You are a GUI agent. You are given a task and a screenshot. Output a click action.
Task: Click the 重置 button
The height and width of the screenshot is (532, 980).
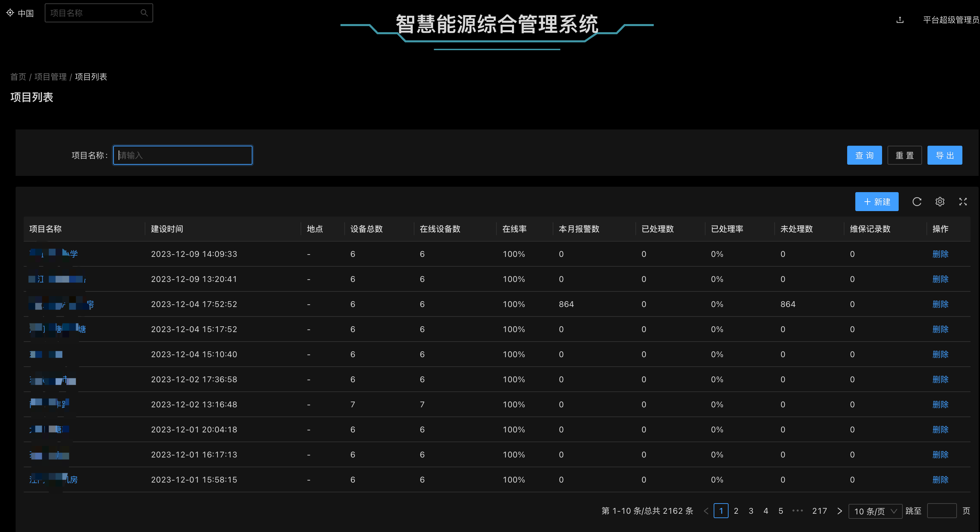[x=905, y=155]
